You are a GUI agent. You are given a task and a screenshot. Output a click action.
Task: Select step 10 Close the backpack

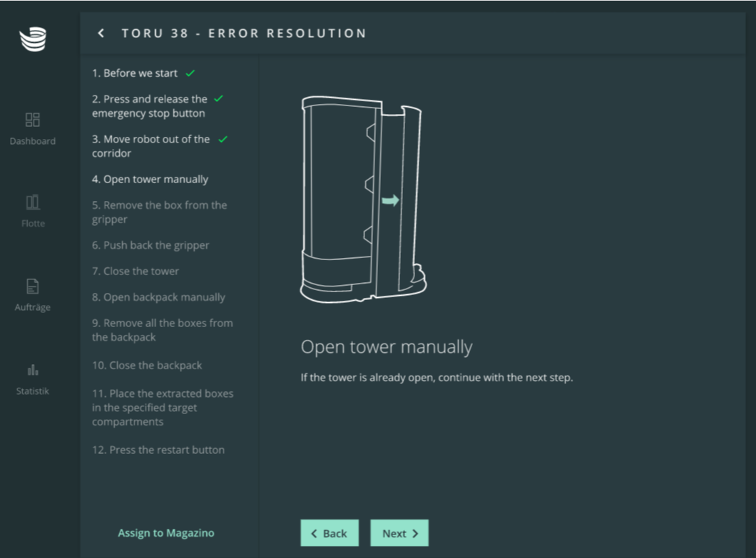147,366
